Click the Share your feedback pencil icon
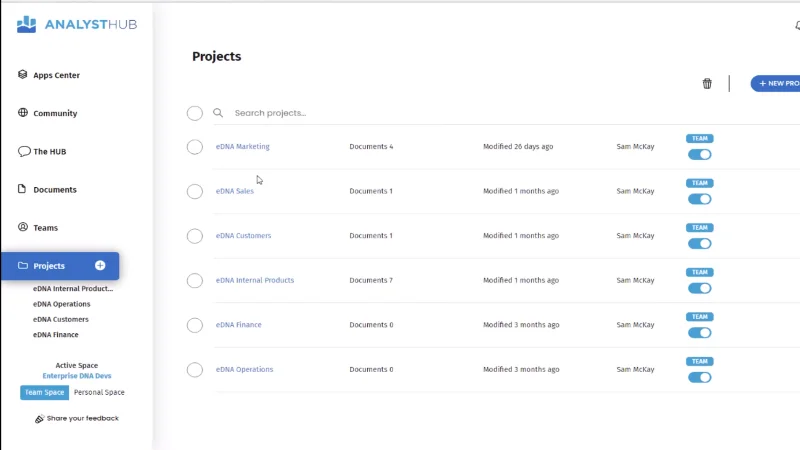The width and height of the screenshot is (800, 450). coord(39,419)
